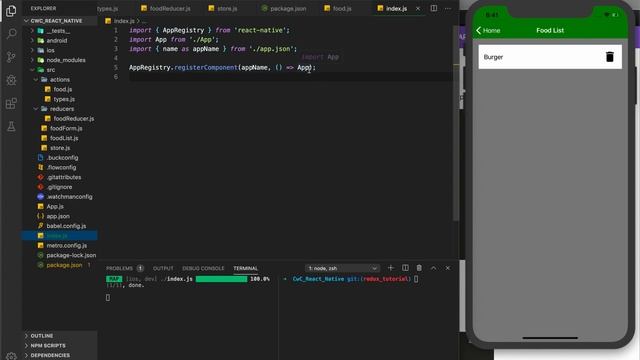Switch to the store.js tab

[223, 8]
